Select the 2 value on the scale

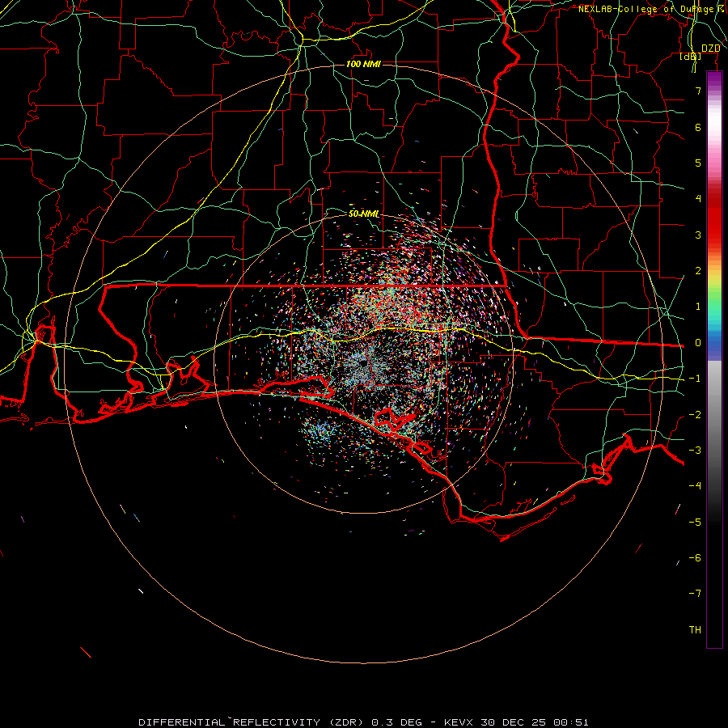(698, 271)
